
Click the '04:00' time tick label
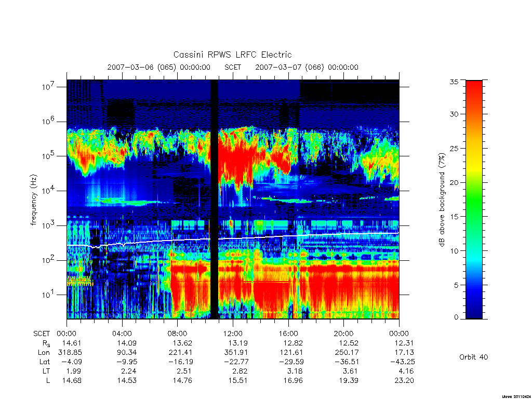point(122,334)
